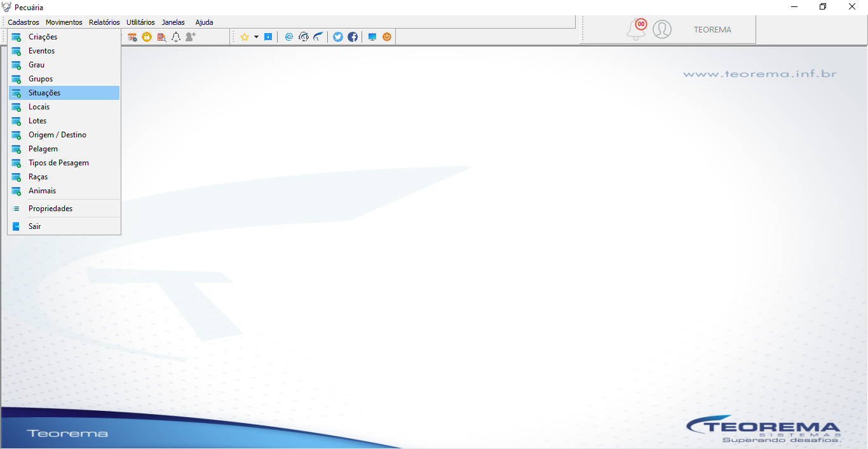
Task: Click the table icon beside Animais
Action: click(17, 191)
